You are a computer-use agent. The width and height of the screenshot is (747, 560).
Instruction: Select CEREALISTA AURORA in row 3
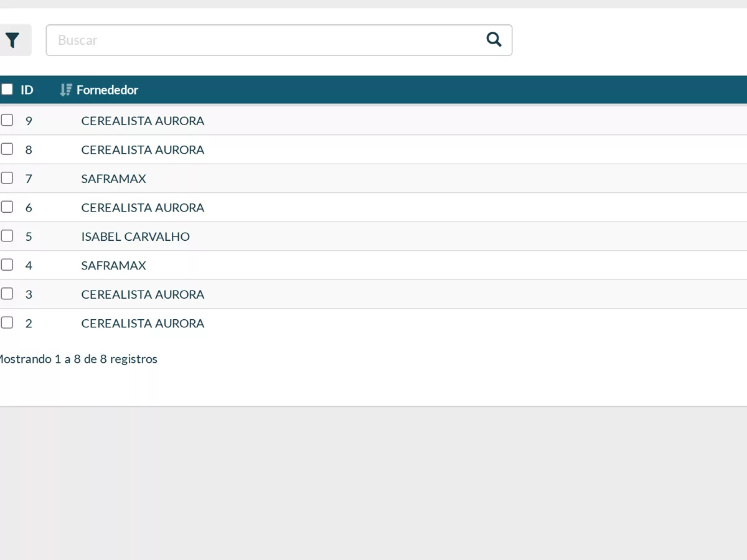(x=143, y=294)
